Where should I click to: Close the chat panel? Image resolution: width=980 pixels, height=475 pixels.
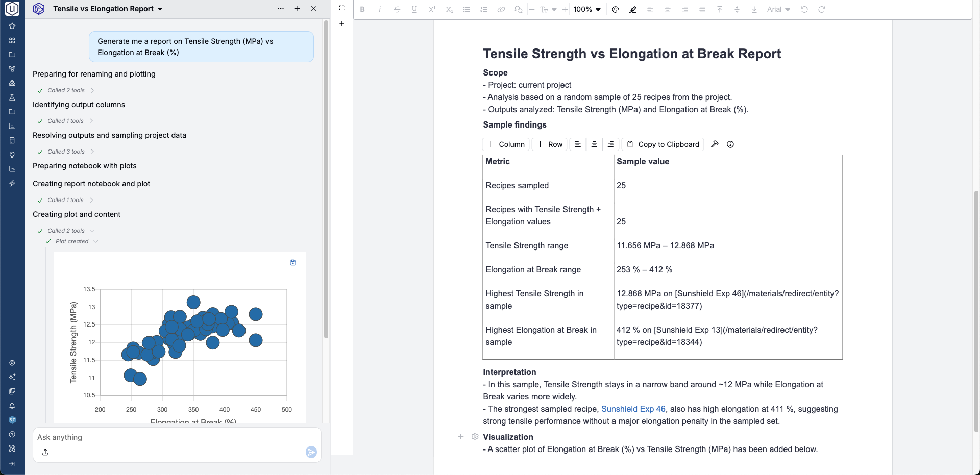point(313,9)
